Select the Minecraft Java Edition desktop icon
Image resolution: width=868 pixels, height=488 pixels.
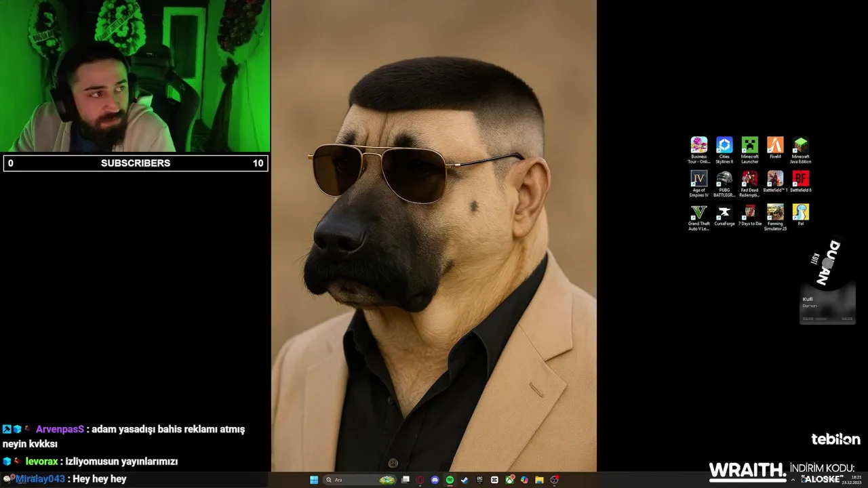coord(800,150)
